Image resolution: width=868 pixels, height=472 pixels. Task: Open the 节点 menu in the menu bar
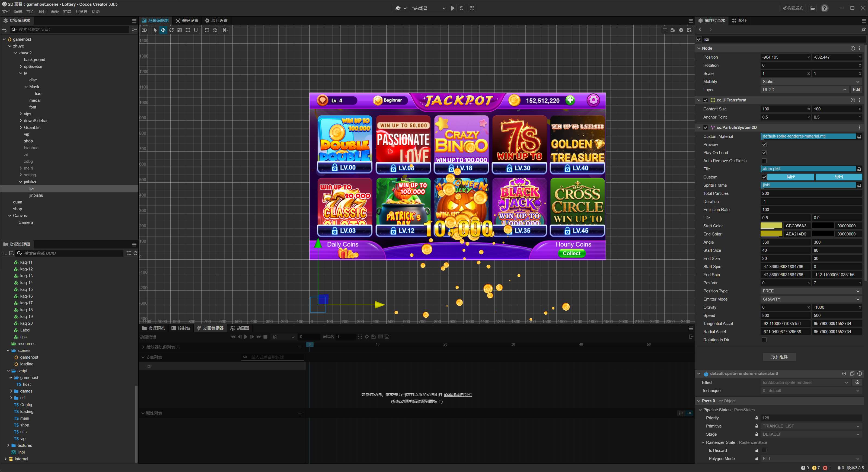coord(30,11)
